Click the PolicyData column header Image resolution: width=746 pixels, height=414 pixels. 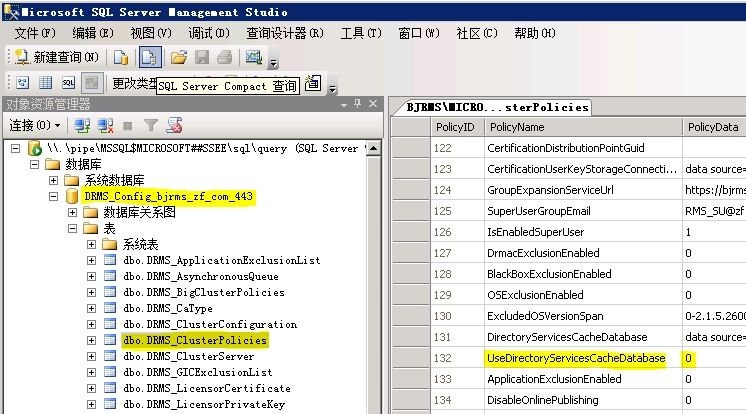[714, 127]
